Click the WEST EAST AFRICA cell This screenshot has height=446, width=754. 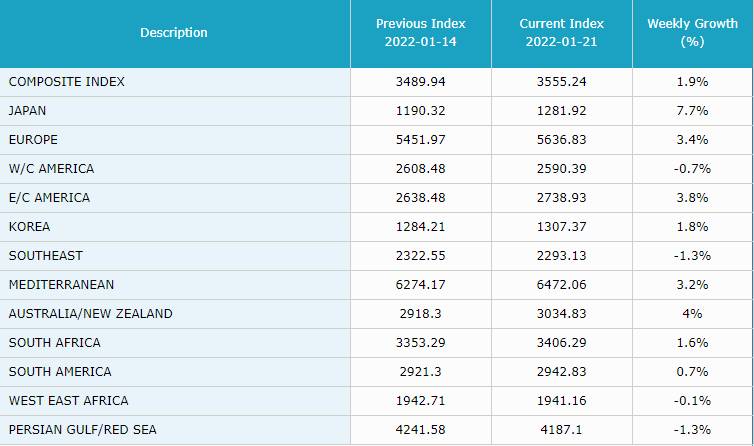68,401
